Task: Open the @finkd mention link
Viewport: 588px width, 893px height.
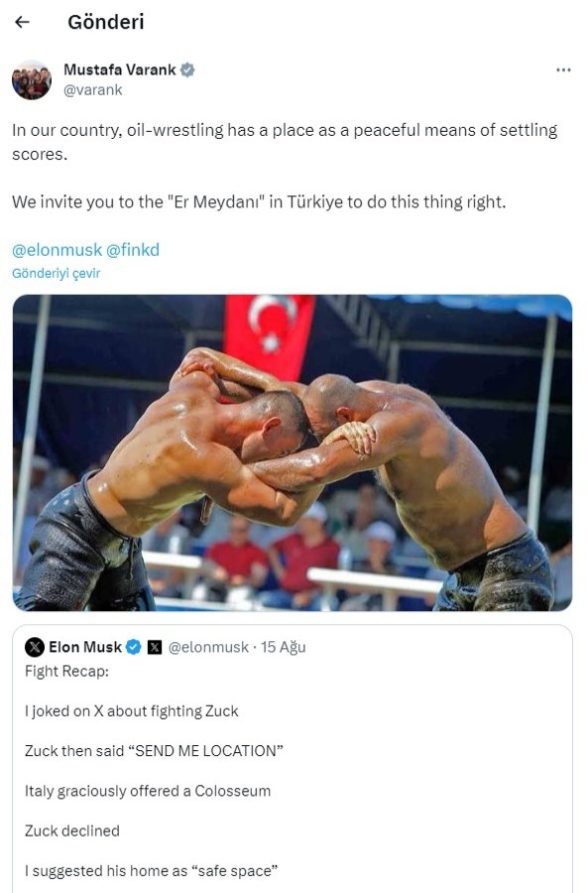Action: [133, 250]
